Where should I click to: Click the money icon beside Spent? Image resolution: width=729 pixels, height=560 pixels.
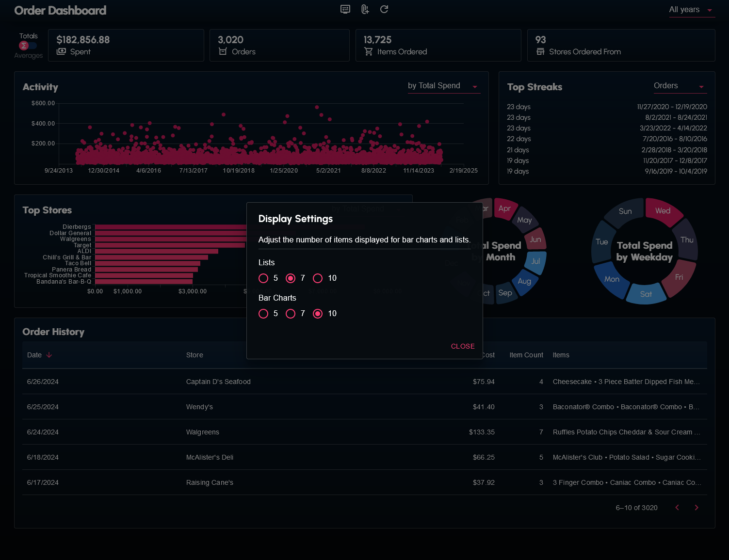[61, 51]
